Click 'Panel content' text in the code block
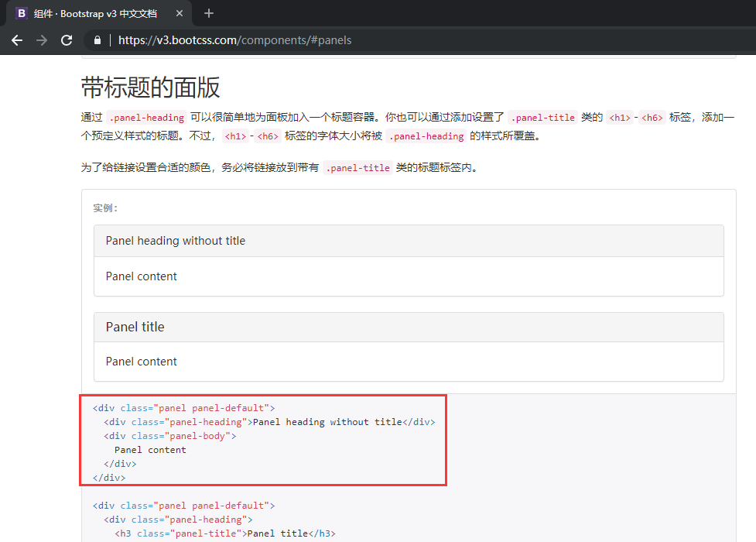The height and width of the screenshot is (542, 756). pos(150,450)
